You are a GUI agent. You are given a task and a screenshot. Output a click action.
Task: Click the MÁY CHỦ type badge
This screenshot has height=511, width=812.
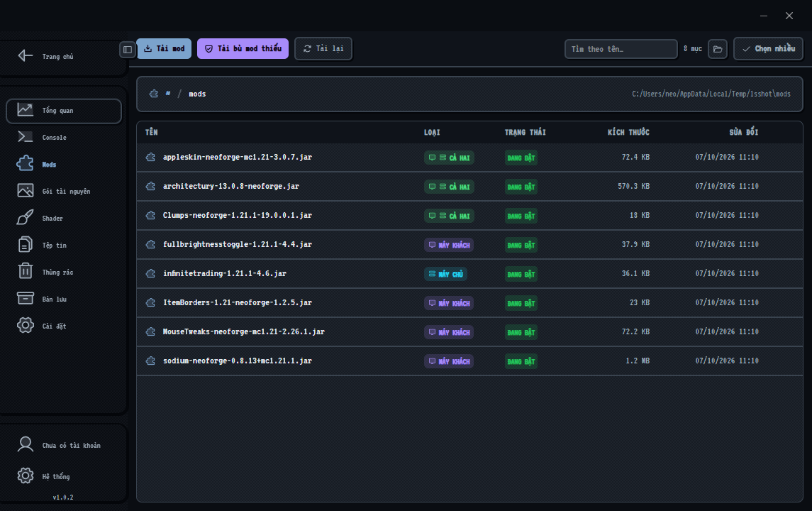point(445,274)
